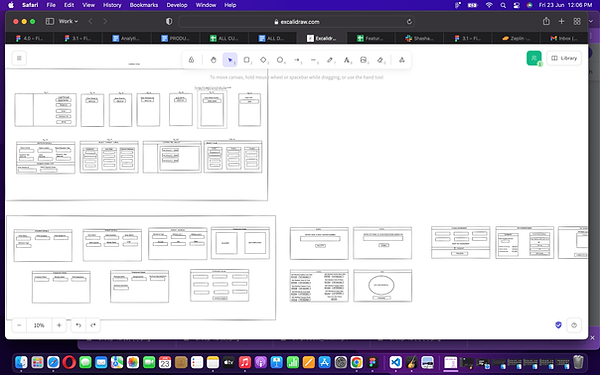Image resolution: width=600 pixels, height=375 pixels.
Task: Select the Hand pan tool
Action: (214, 60)
